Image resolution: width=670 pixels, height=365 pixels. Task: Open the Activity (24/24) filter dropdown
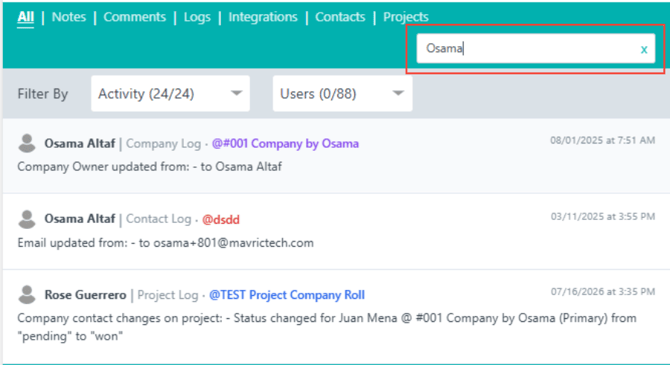(x=170, y=94)
